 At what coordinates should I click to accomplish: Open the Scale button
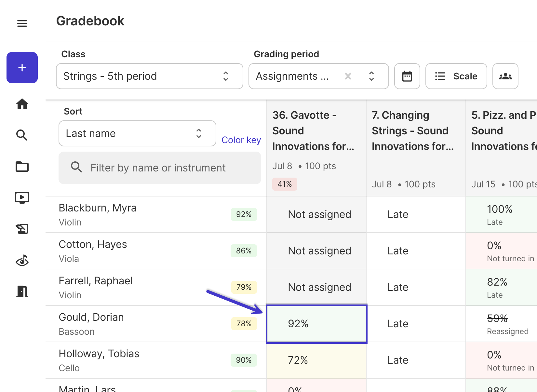click(456, 76)
